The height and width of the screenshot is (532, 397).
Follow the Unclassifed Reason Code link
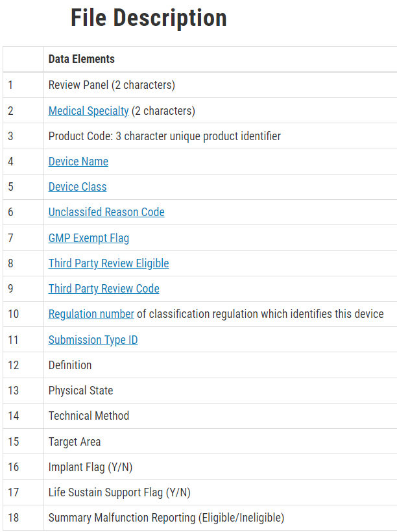[106, 212]
